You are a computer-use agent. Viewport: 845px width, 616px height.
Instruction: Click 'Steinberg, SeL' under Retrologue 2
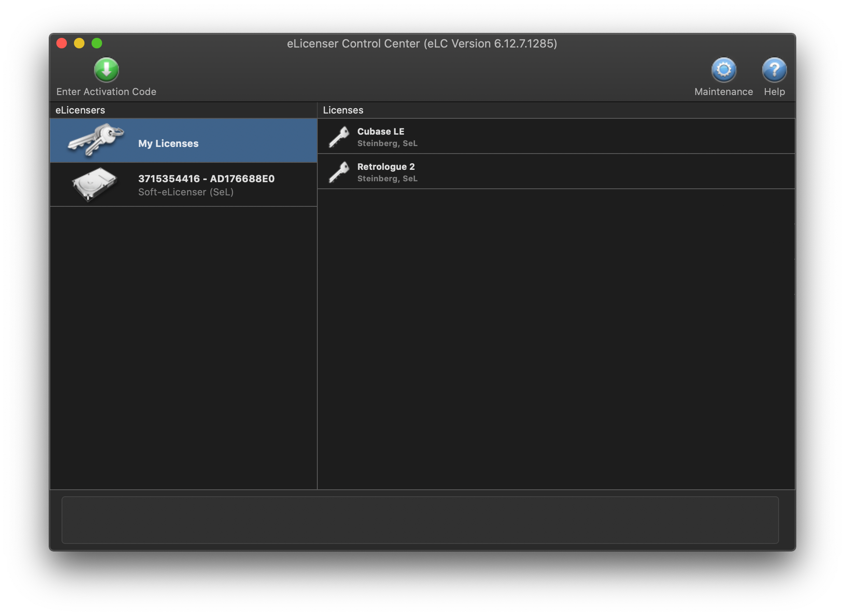pos(387,179)
